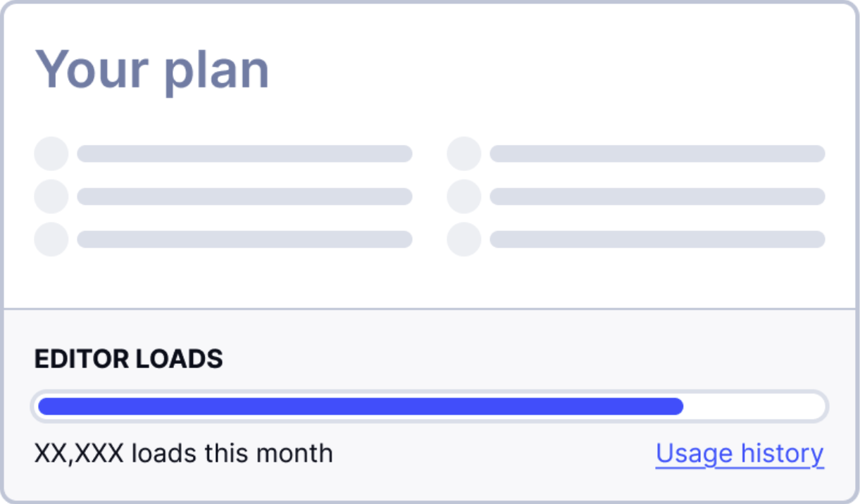Click the Your plan heading
860x504 pixels.
coord(153,68)
